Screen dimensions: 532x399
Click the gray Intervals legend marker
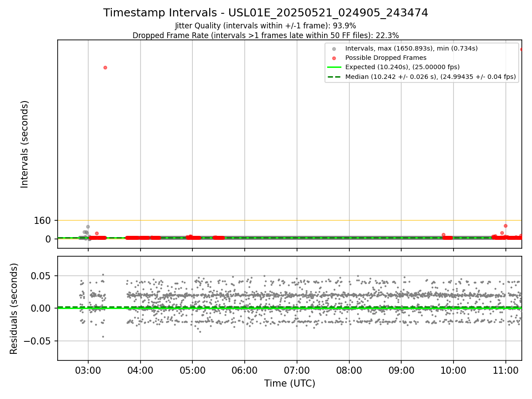(x=334, y=49)
